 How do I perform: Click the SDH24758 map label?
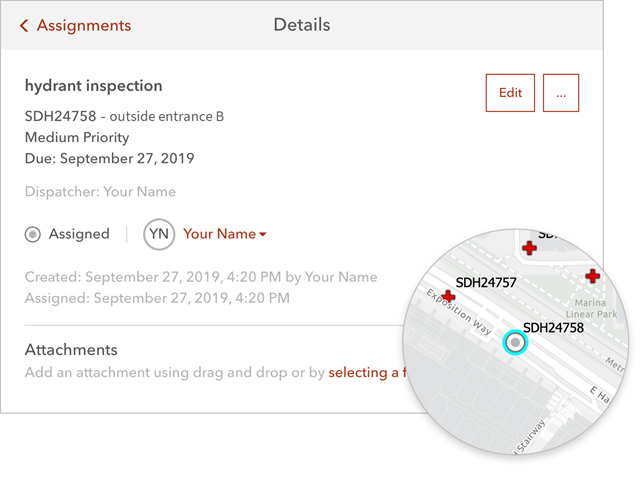pos(553,327)
